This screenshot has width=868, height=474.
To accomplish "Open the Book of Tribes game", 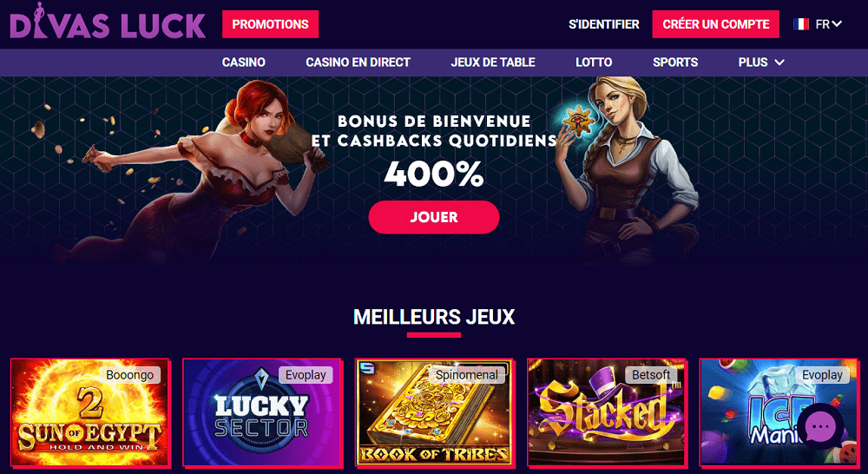I will click(434, 412).
